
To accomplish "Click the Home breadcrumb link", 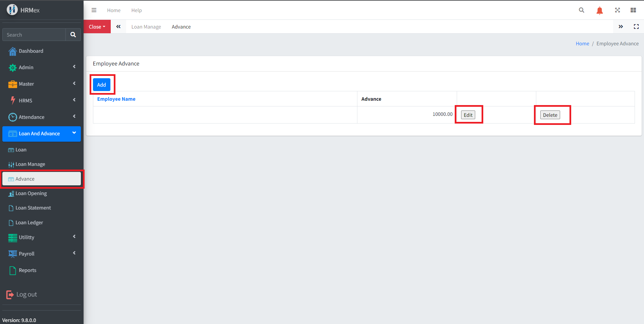I will tap(582, 44).
